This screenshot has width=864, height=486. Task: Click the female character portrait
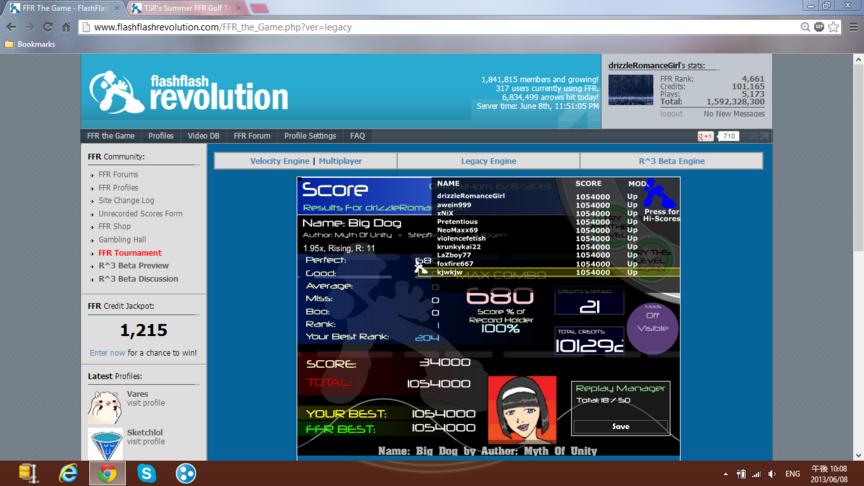pyautogui.click(x=522, y=410)
